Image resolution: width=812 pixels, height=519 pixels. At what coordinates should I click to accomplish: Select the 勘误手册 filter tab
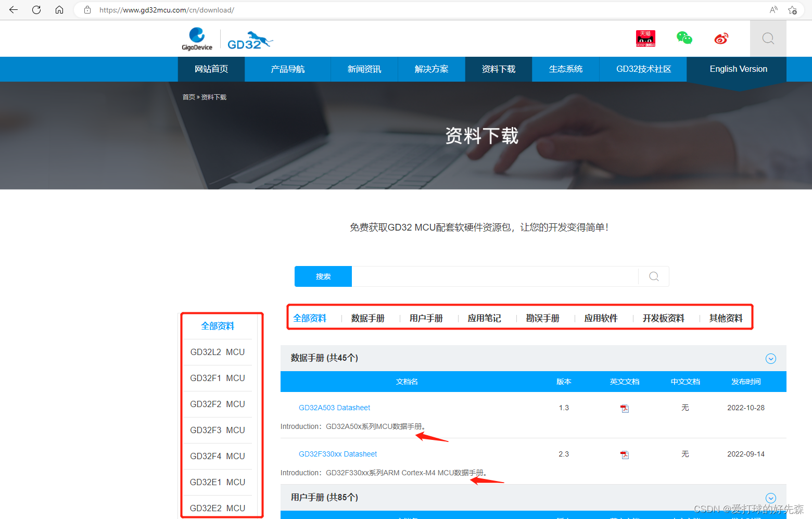click(543, 318)
